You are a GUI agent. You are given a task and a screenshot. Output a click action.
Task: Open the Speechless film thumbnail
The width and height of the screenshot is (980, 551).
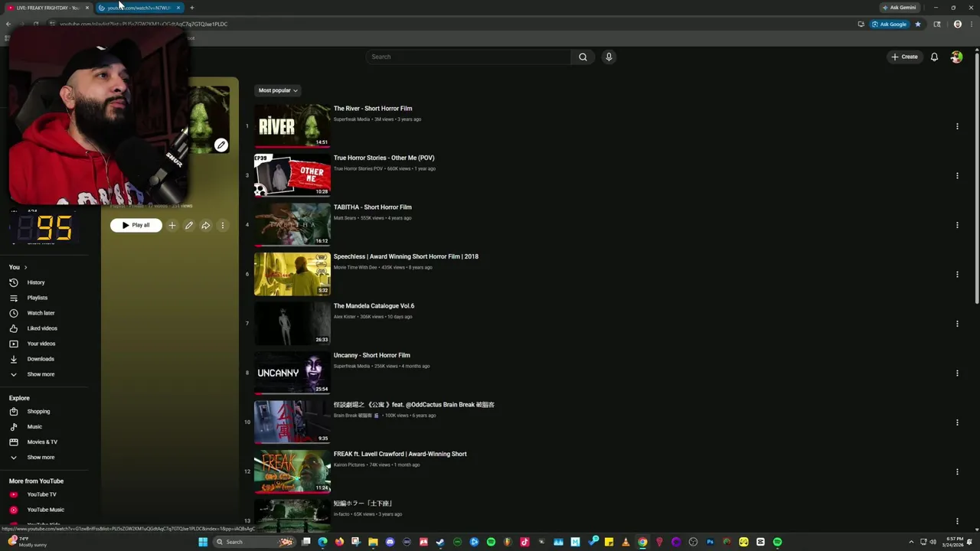[292, 274]
